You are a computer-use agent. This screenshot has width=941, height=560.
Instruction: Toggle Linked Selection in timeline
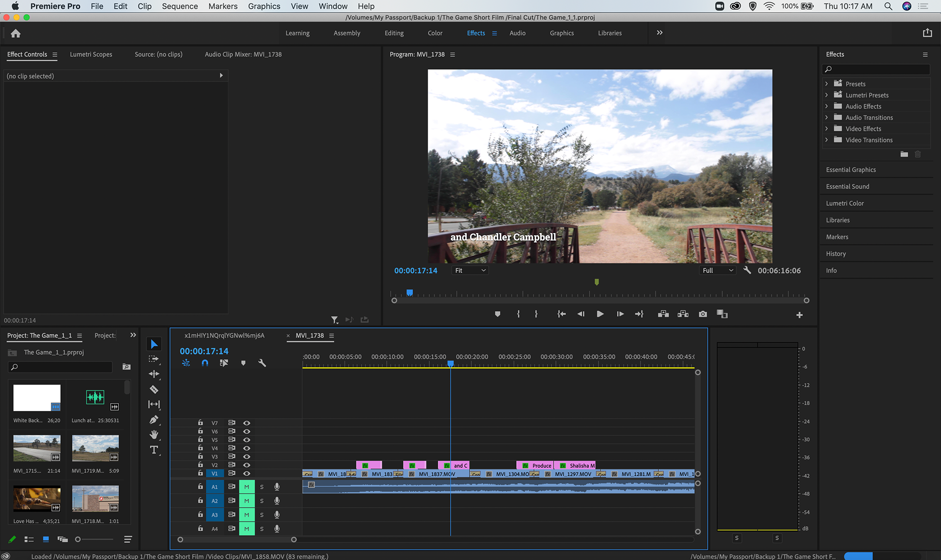224,363
